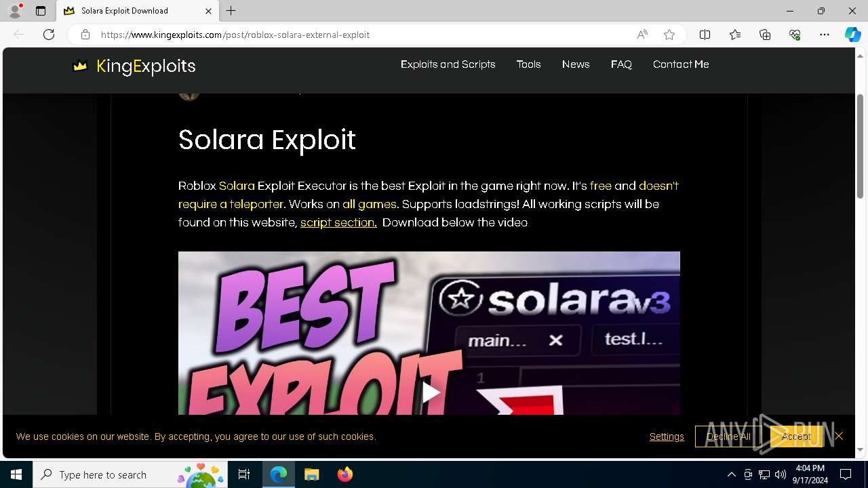Screen dimensions: 868x488
Task: Decline all cookies
Action: point(728,436)
